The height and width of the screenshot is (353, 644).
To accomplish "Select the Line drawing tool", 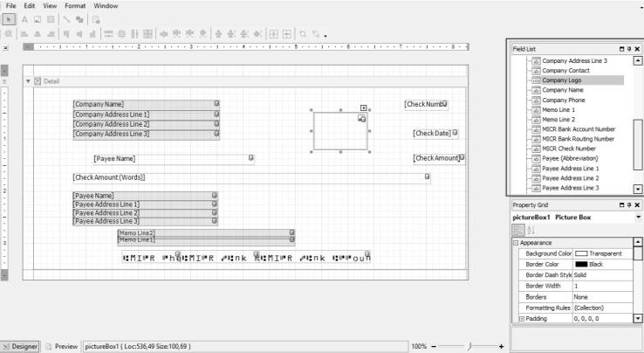I will [x=68, y=18].
